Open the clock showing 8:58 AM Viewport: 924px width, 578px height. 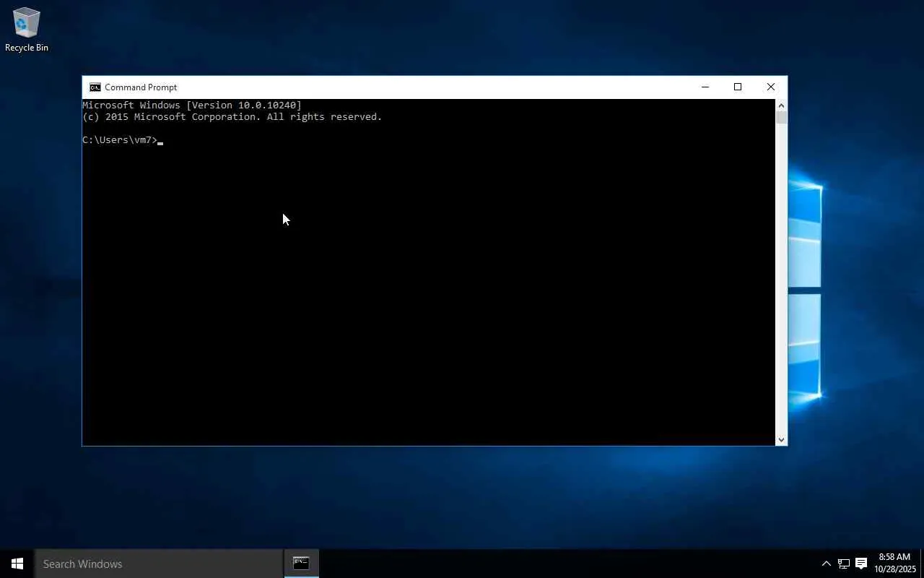pyautogui.click(x=894, y=563)
